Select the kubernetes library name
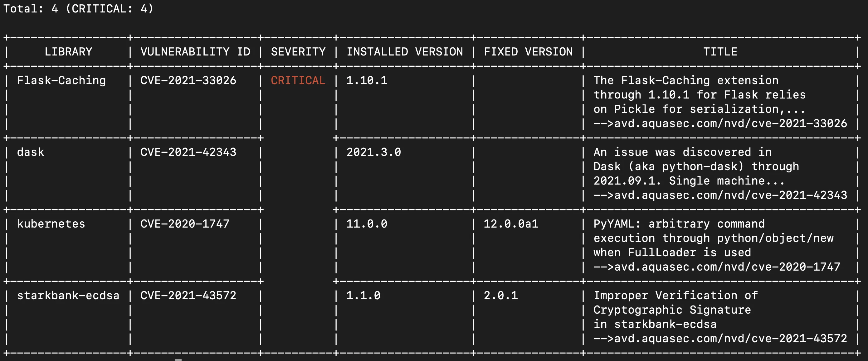Image resolution: width=868 pixels, height=361 pixels. (51, 224)
